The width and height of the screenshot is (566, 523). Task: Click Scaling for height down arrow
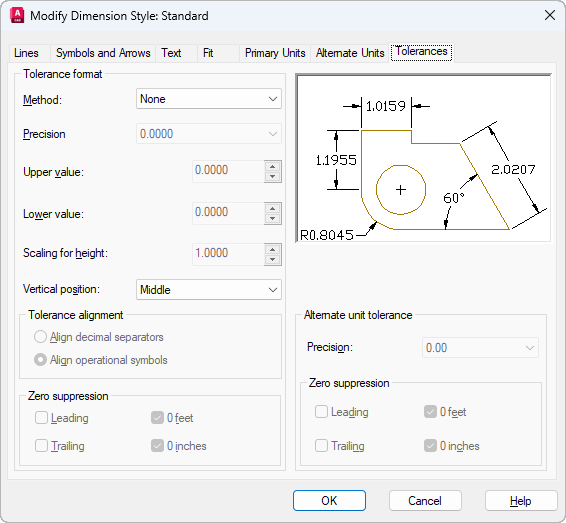(x=273, y=260)
